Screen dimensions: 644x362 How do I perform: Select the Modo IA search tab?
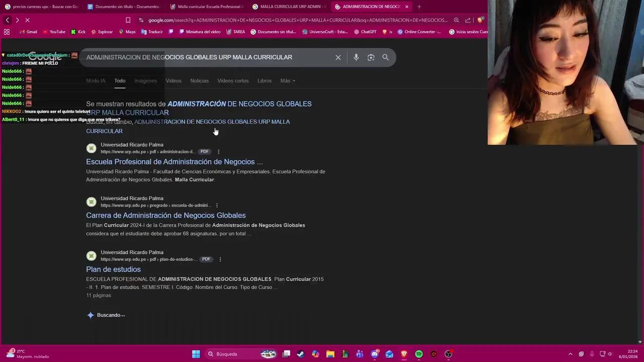coord(96,80)
